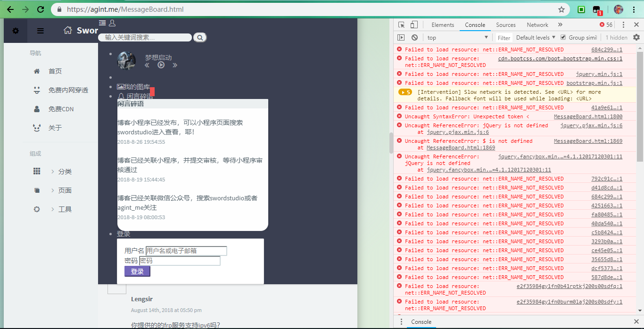Click the indent list icon above search
The image size is (644, 329).
102,23
